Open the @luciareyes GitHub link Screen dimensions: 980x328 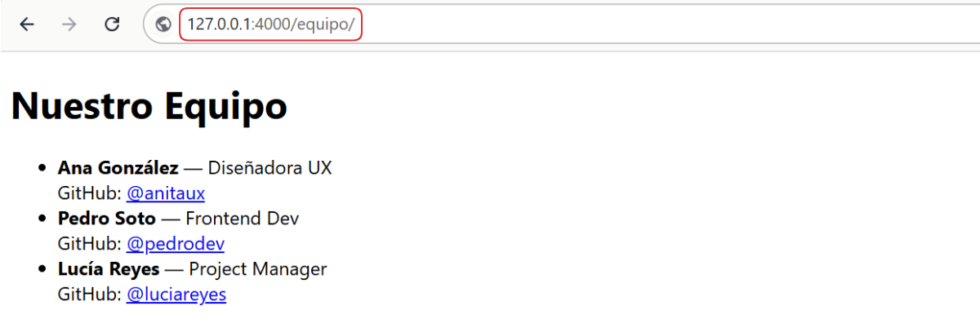[176, 294]
